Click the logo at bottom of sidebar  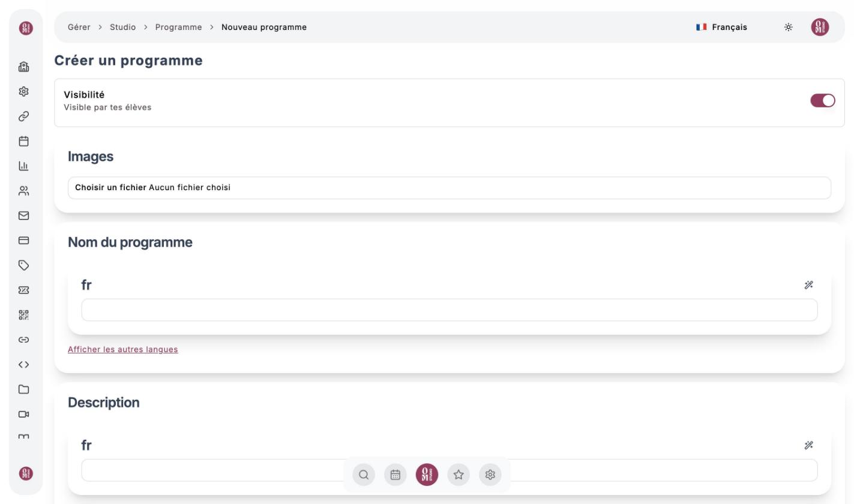(26, 473)
